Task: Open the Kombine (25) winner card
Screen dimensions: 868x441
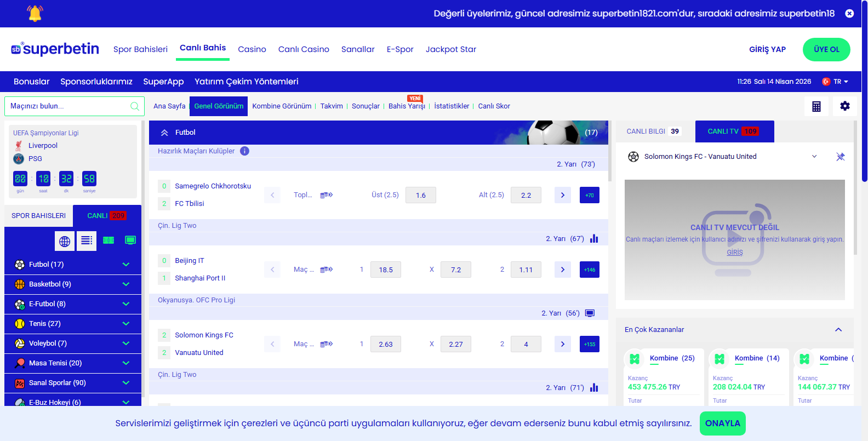Action: (x=664, y=377)
